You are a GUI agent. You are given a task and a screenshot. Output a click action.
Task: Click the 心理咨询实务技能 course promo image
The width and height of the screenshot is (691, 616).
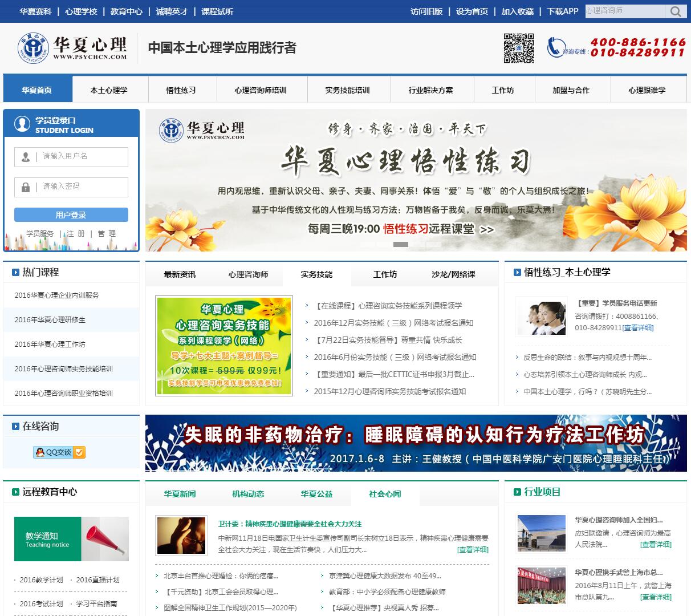[x=224, y=346]
